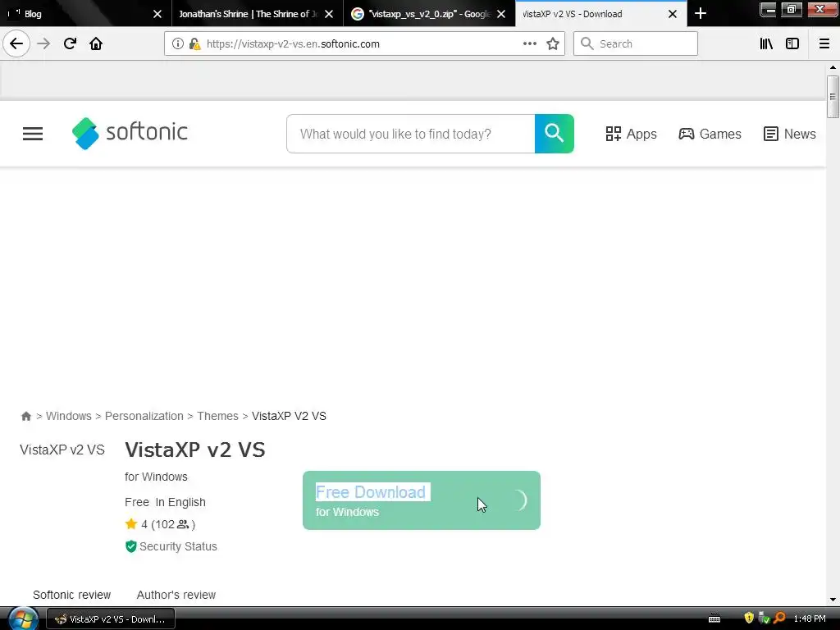Click the 4 (102) rating text
Image resolution: width=840 pixels, height=630 pixels.
(x=167, y=524)
